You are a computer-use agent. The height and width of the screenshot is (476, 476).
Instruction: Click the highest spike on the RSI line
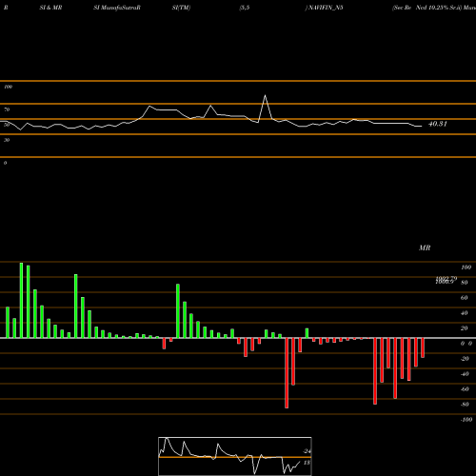pyautogui.click(x=265, y=96)
